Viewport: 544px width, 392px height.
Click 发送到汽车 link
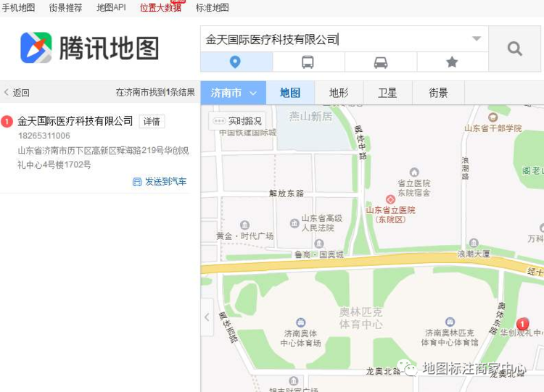(160, 181)
